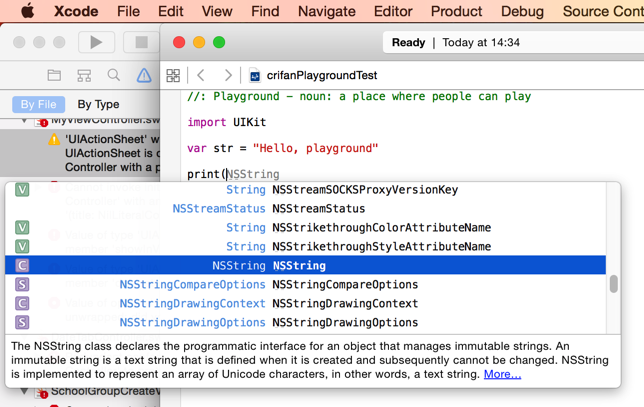Open the Navigate menu

(x=327, y=11)
